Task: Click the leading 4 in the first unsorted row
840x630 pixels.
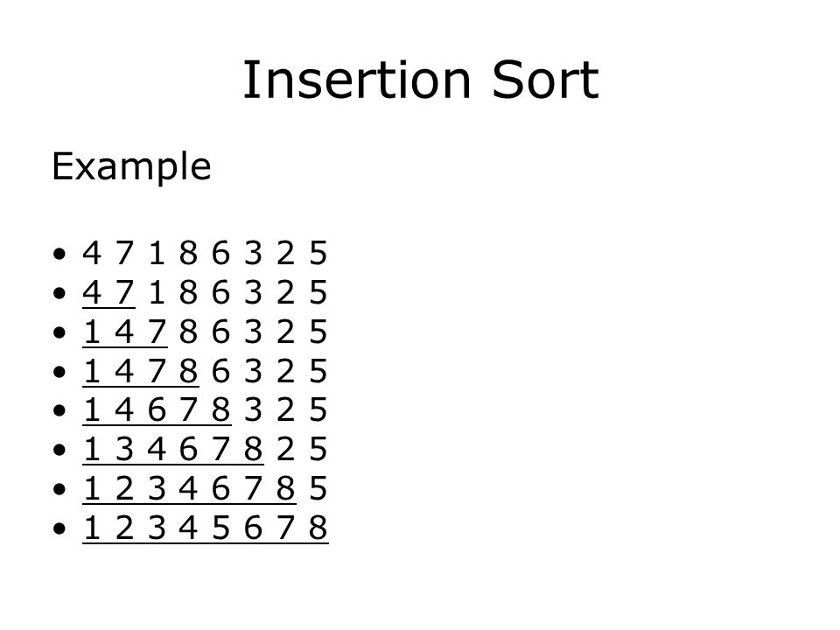Action: tap(92, 253)
